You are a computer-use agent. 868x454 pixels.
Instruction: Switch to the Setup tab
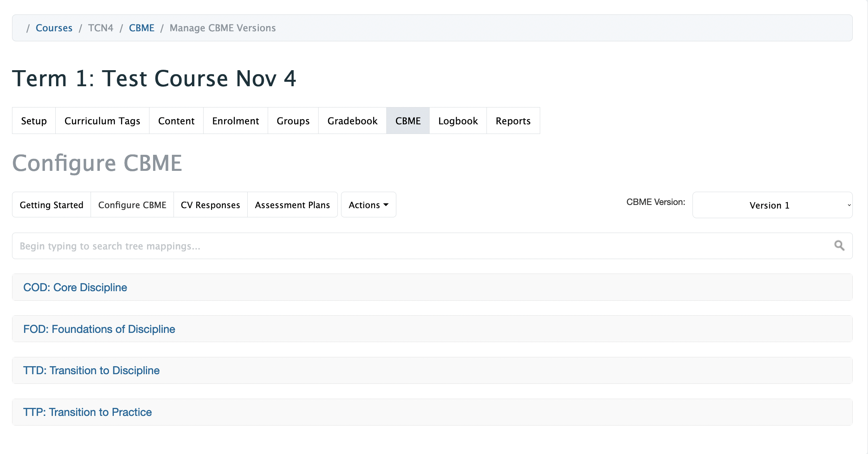tap(34, 121)
